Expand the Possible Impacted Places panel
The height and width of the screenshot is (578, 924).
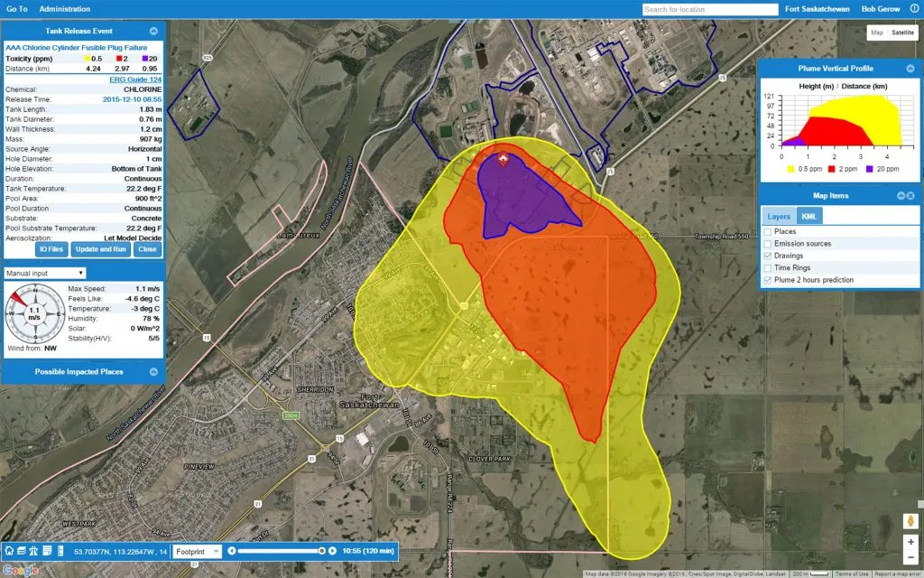click(x=153, y=371)
